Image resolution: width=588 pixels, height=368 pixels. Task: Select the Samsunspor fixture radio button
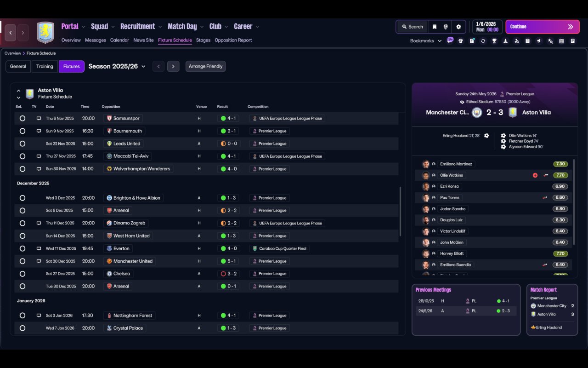23,118
